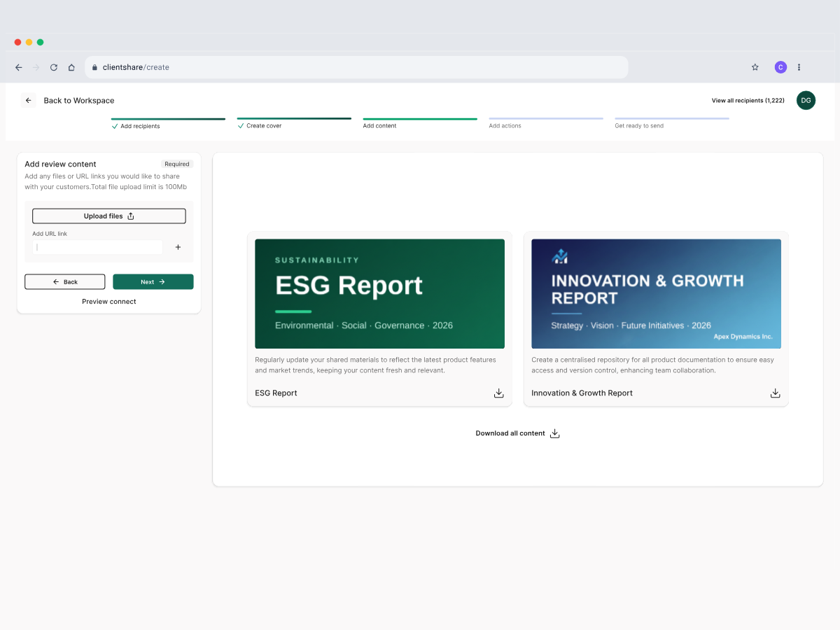Click the Add review content heading
The width and height of the screenshot is (840, 630).
60,164
